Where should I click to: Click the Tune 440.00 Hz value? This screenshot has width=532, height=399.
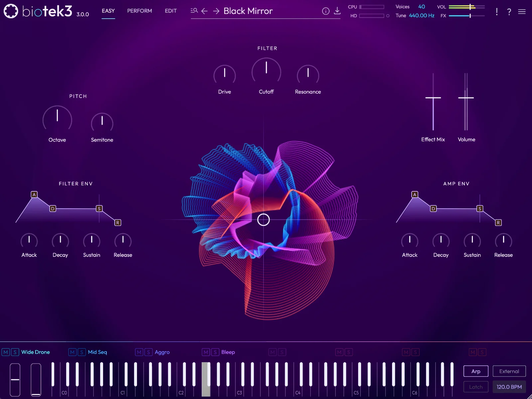tap(422, 16)
